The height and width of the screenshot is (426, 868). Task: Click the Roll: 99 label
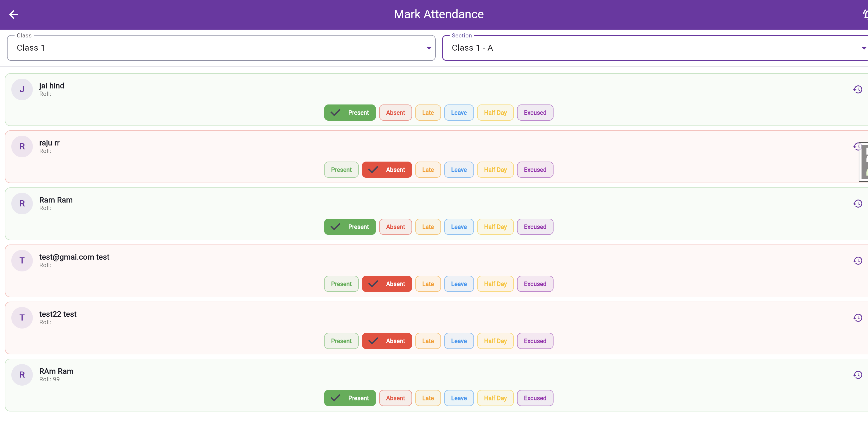click(x=49, y=379)
